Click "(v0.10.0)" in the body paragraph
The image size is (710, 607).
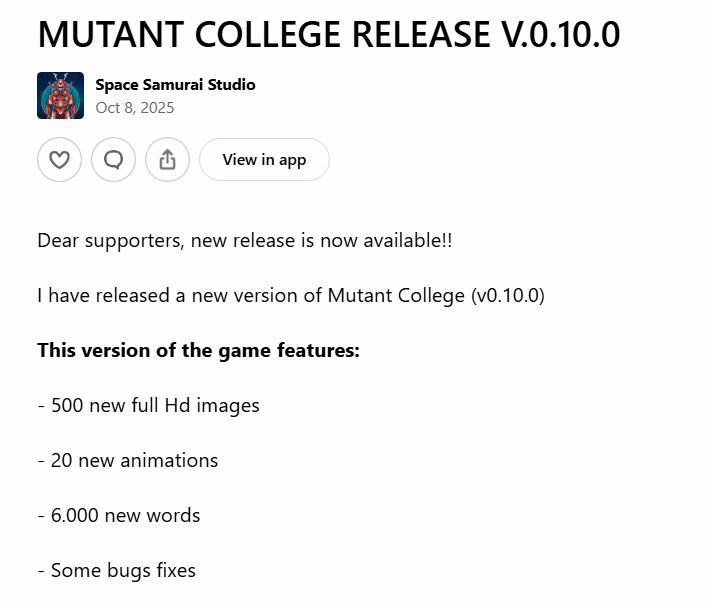point(507,296)
